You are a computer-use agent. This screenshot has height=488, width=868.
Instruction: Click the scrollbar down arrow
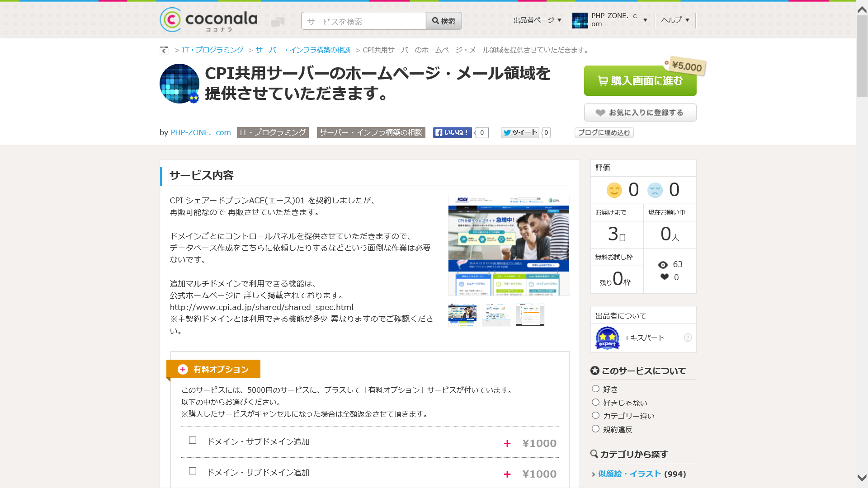[862, 478]
